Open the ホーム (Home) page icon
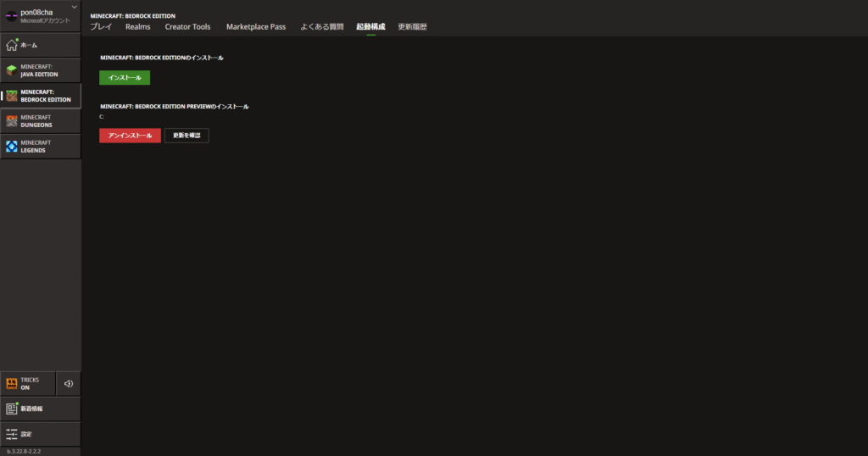The image size is (868, 456). coord(12,45)
